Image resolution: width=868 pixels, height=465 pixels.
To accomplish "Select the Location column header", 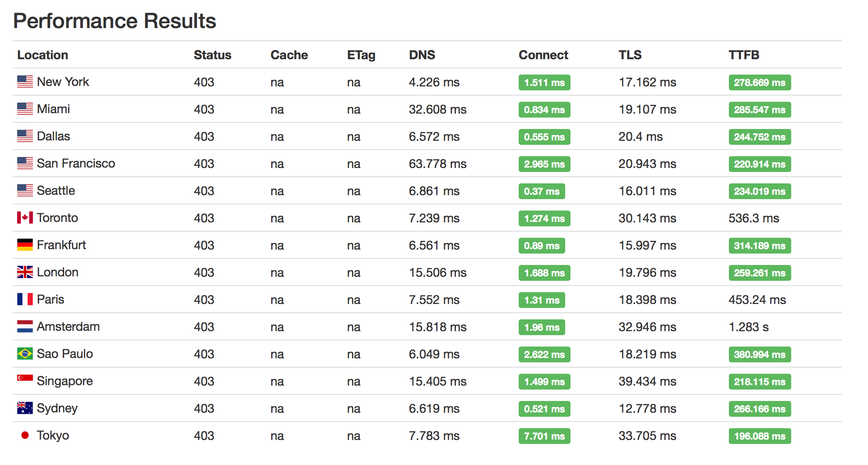I will [43, 55].
